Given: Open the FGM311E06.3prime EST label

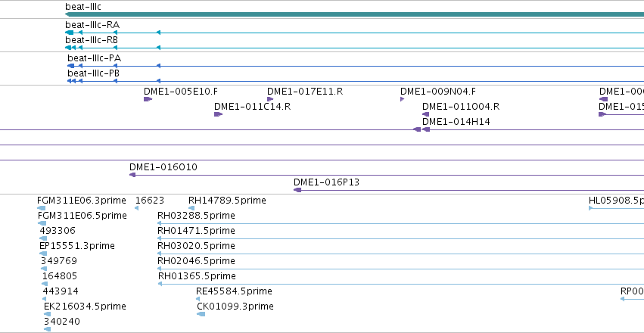Looking at the screenshot, I should 81,201.
